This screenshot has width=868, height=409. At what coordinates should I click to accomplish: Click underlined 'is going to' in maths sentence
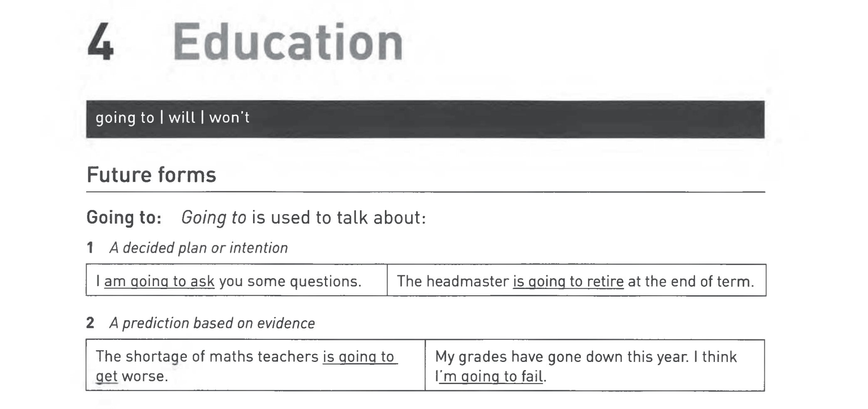(x=360, y=357)
